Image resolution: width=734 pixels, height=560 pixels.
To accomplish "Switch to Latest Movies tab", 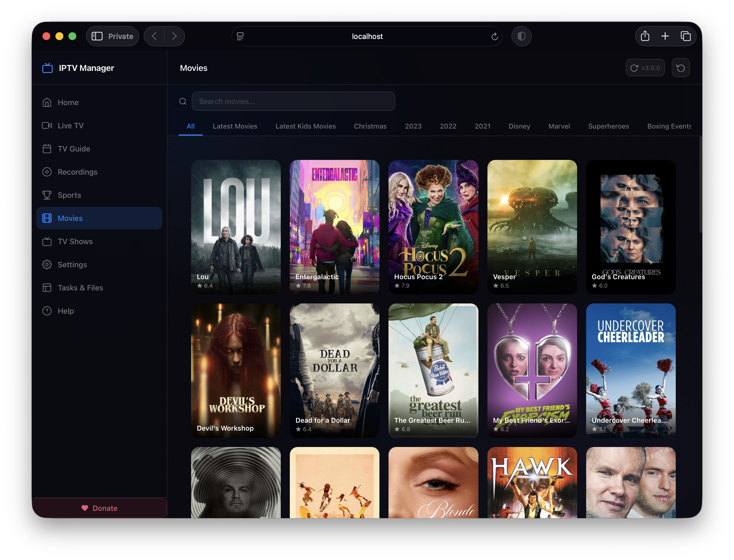I will click(235, 126).
